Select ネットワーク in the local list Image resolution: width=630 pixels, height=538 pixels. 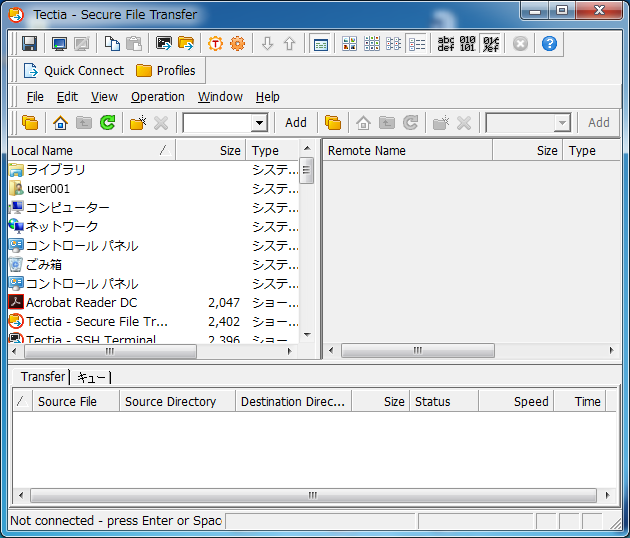153,227
